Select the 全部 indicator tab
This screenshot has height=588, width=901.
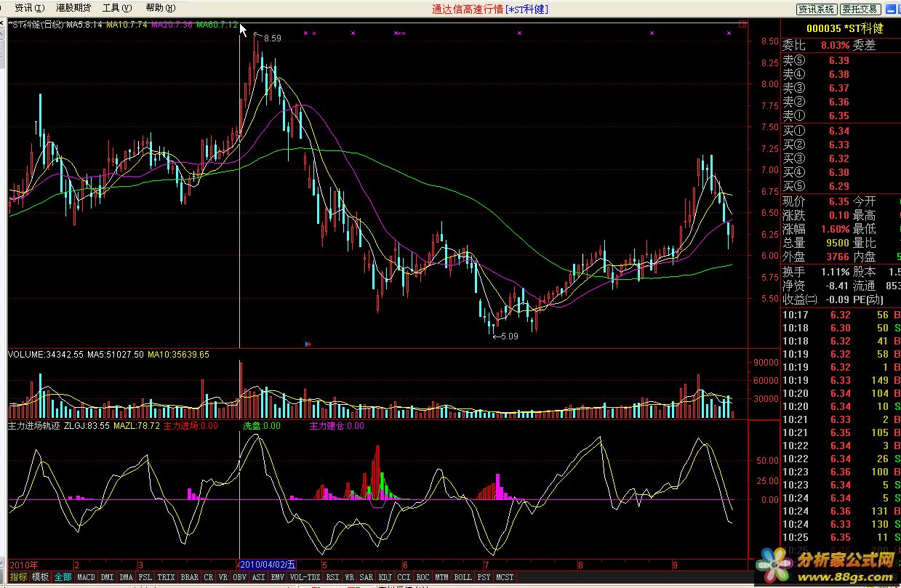[63, 577]
